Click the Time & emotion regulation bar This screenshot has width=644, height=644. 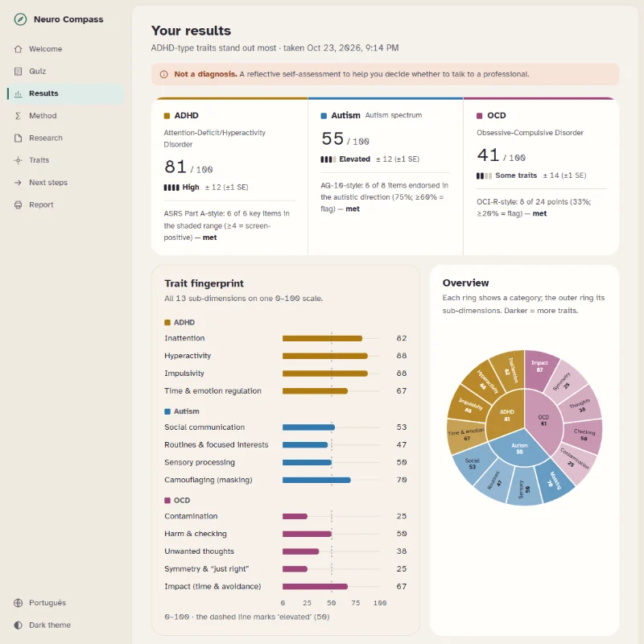tap(315, 391)
